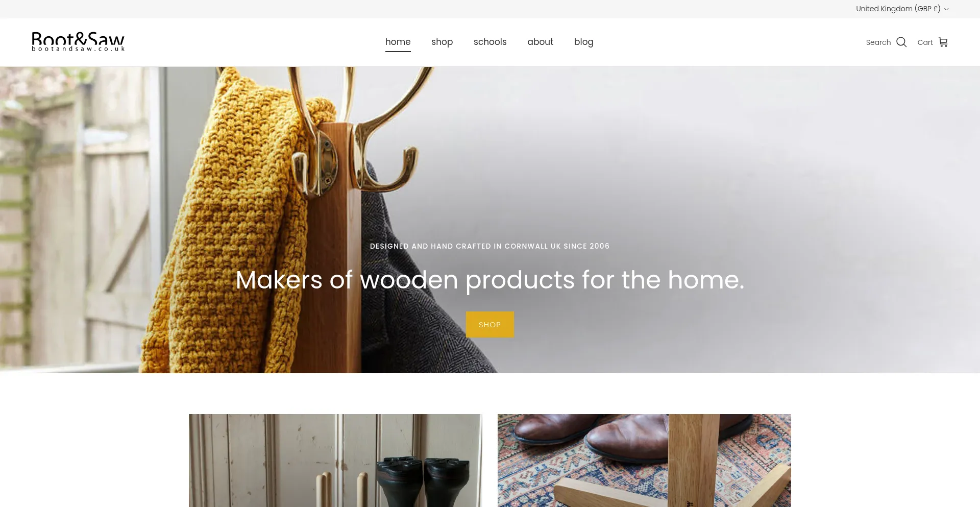Navigate to the schools page

(x=490, y=42)
